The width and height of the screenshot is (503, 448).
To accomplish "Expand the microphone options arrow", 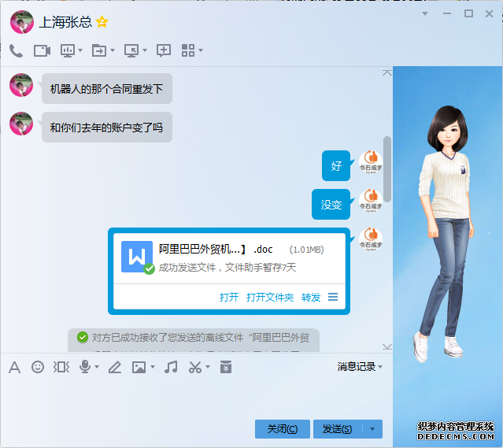I will coord(97,366).
